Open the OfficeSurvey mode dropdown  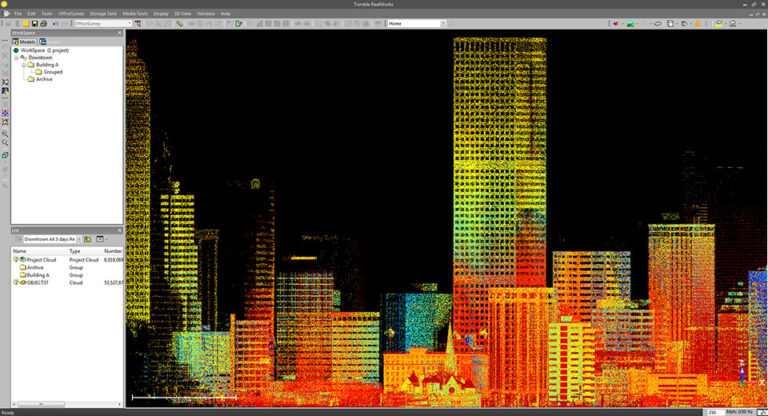click(x=129, y=23)
